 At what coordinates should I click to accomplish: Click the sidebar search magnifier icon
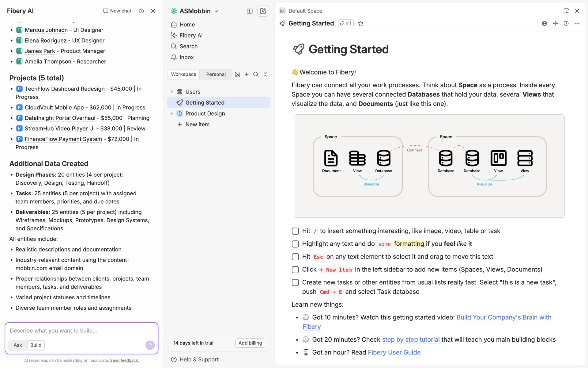(256, 75)
